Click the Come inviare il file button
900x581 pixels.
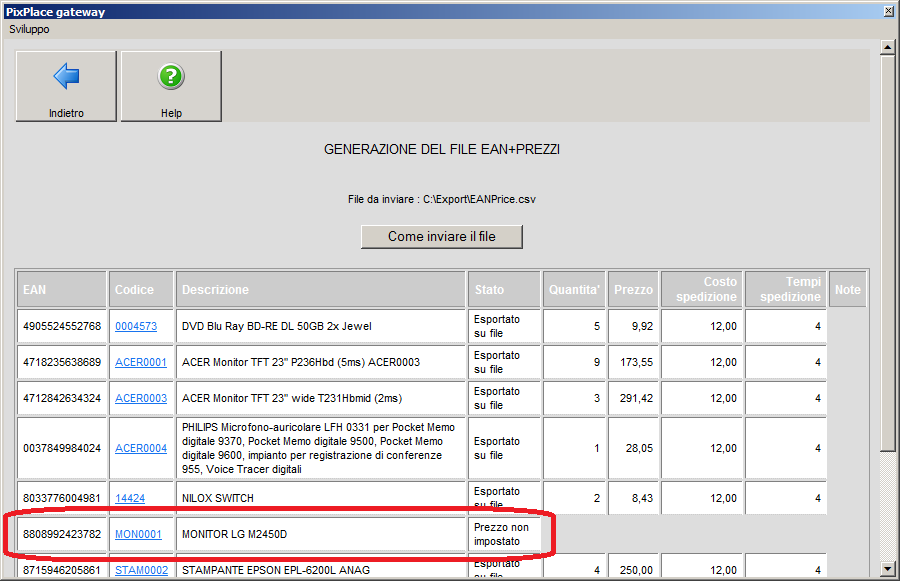(x=441, y=237)
